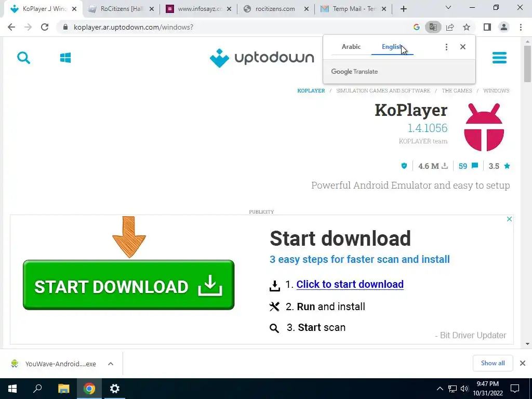Switch translation to Arabic tab
The image size is (532, 399).
click(x=351, y=47)
